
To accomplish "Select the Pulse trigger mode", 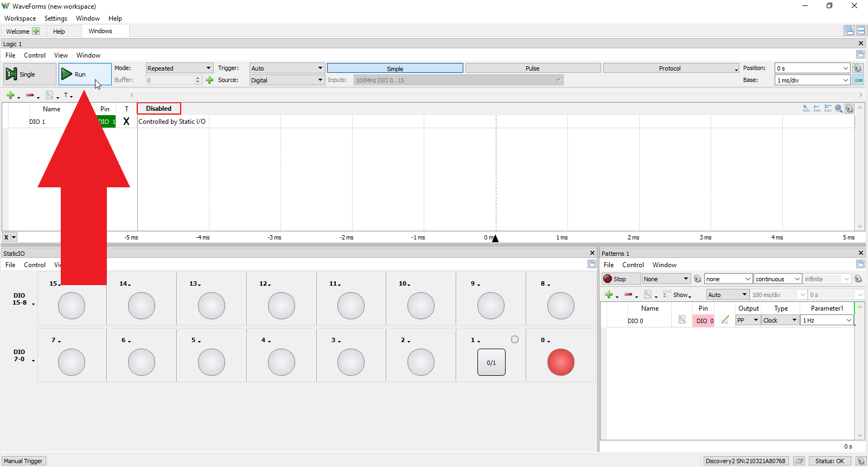I will click(x=533, y=68).
